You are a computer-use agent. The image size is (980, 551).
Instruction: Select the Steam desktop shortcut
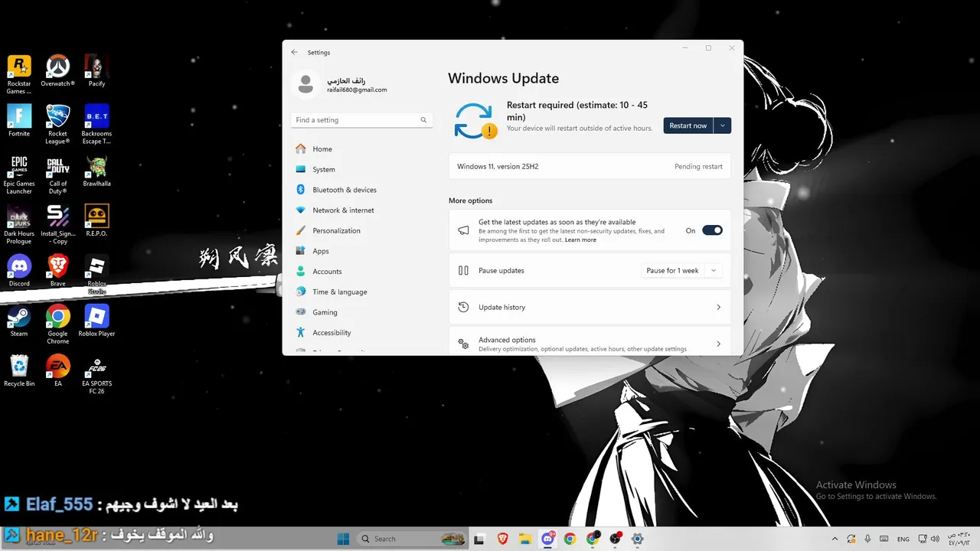19,320
